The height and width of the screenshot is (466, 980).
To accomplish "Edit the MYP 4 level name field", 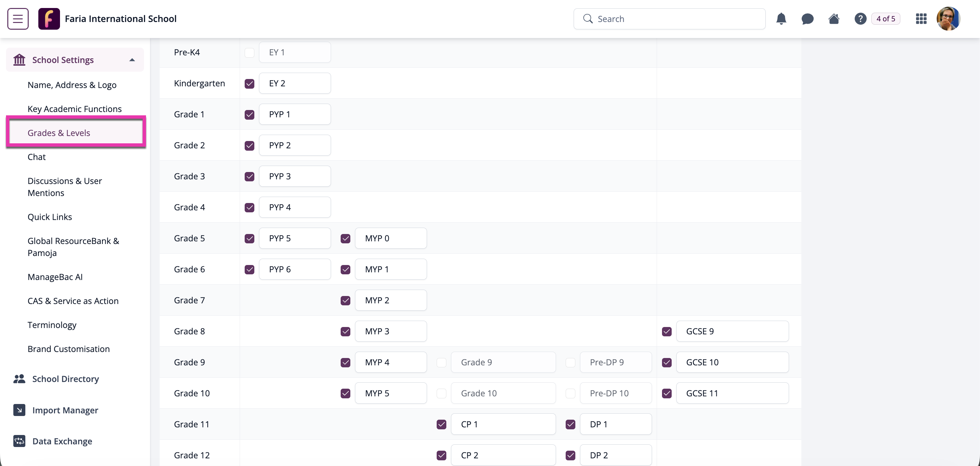I will 391,362.
